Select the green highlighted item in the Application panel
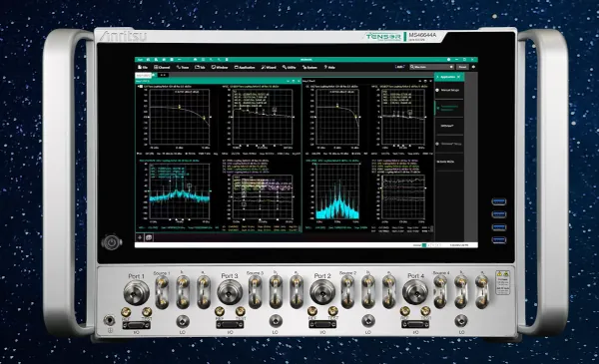This screenshot has height=364, width=599. pyautogui.click(x=449, y=108)
